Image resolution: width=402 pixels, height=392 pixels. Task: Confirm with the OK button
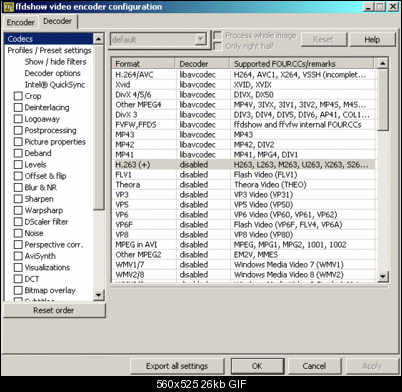257,366
